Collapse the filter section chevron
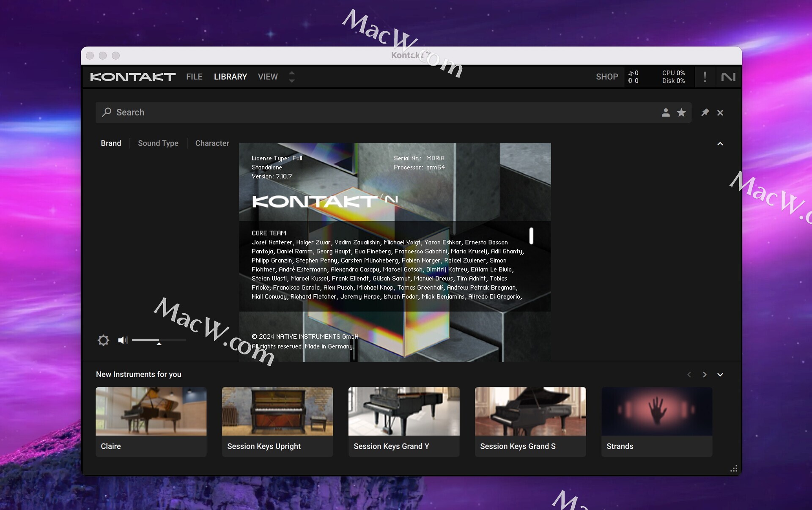Screen dimensions: 812x510 [720, 144]
